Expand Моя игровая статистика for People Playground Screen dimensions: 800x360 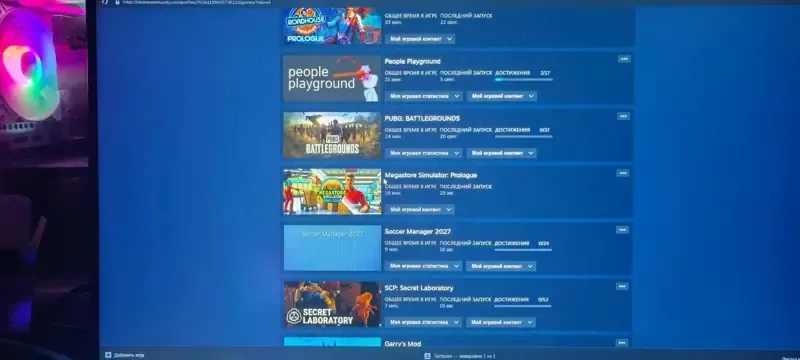[424, 96]
